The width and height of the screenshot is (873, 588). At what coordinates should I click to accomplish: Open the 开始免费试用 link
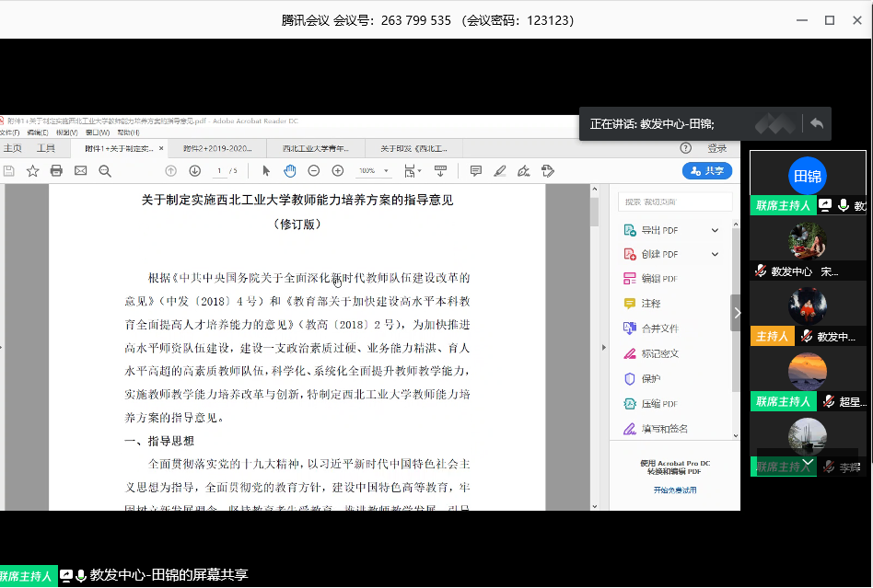675,490
